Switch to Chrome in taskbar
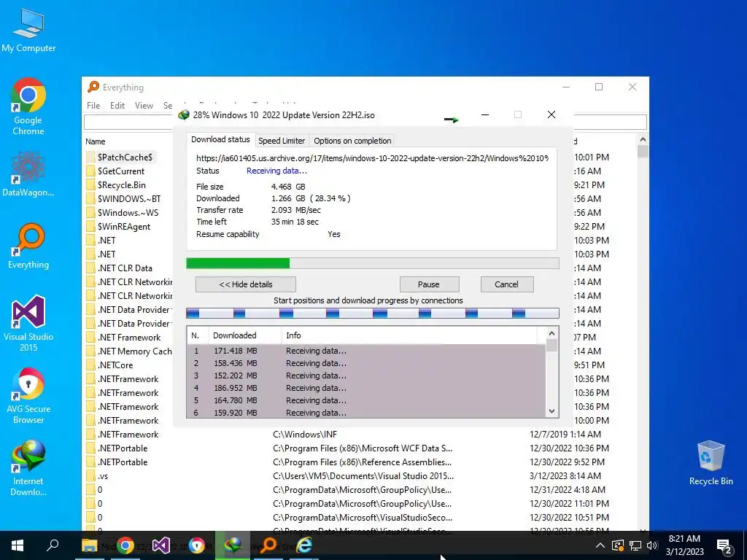 pos(125,545)
